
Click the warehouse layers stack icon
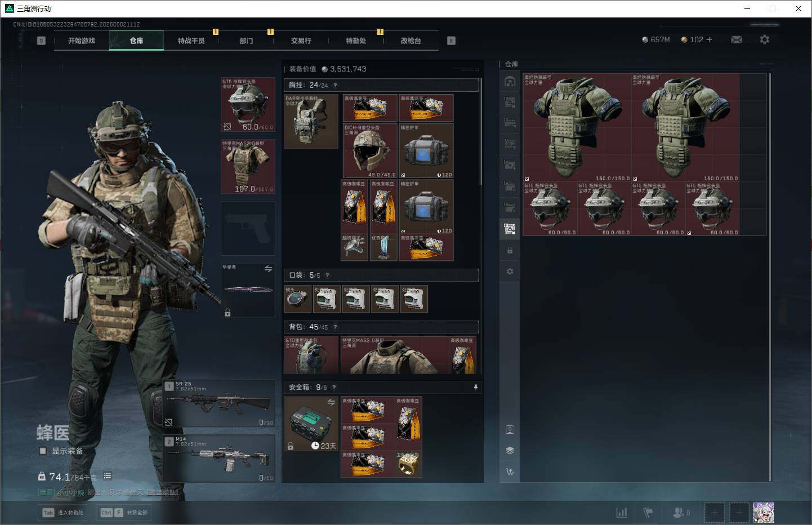(x=510, y=450)
